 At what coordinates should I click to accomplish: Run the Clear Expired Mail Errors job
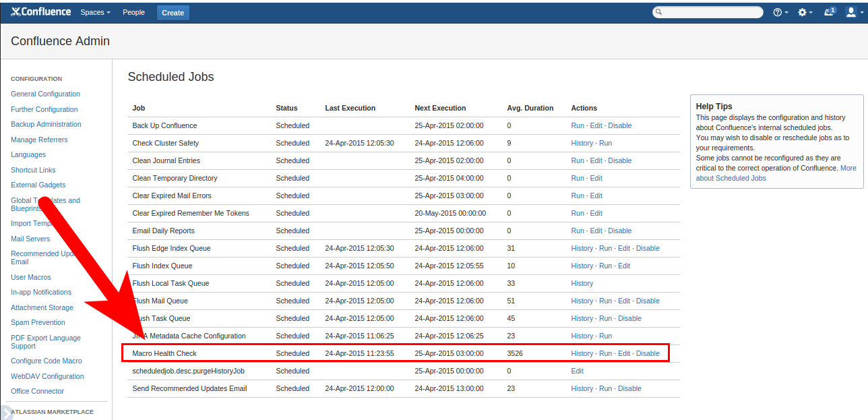point(578,196)
